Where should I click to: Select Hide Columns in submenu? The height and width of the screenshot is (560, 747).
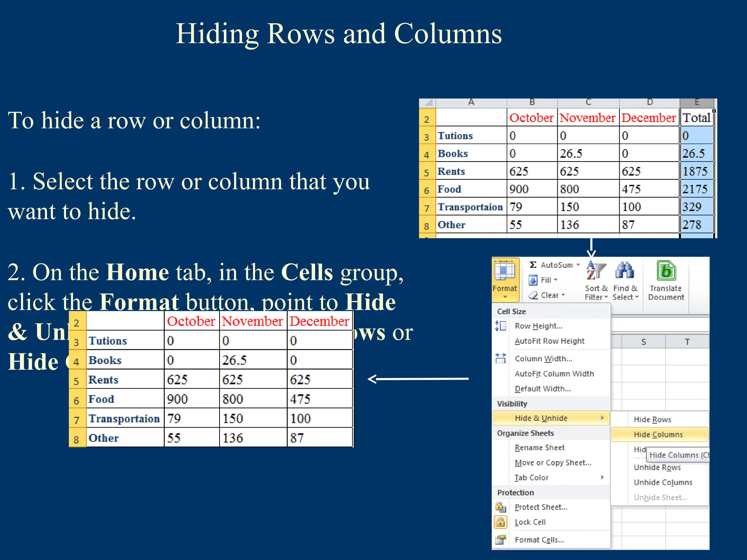tap(659, 434)
